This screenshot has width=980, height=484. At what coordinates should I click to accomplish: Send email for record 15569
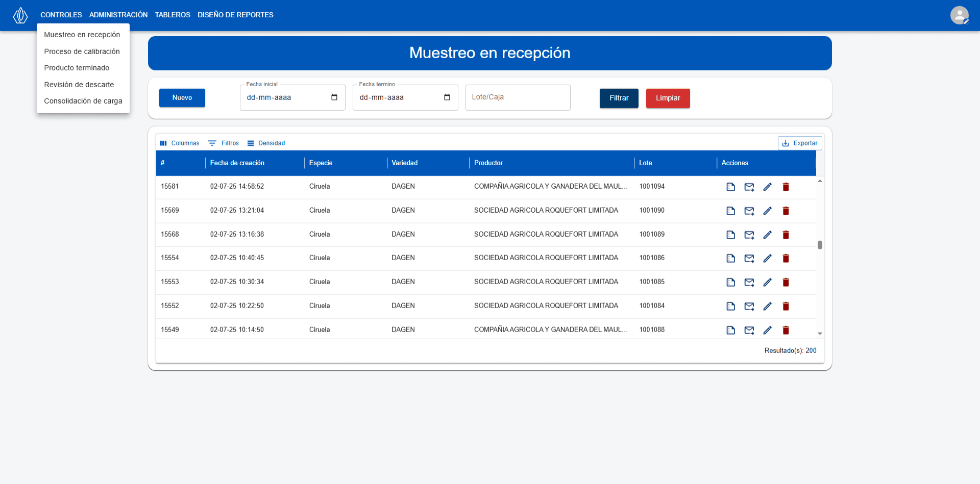pyautogui.click(x=749, y=211)
